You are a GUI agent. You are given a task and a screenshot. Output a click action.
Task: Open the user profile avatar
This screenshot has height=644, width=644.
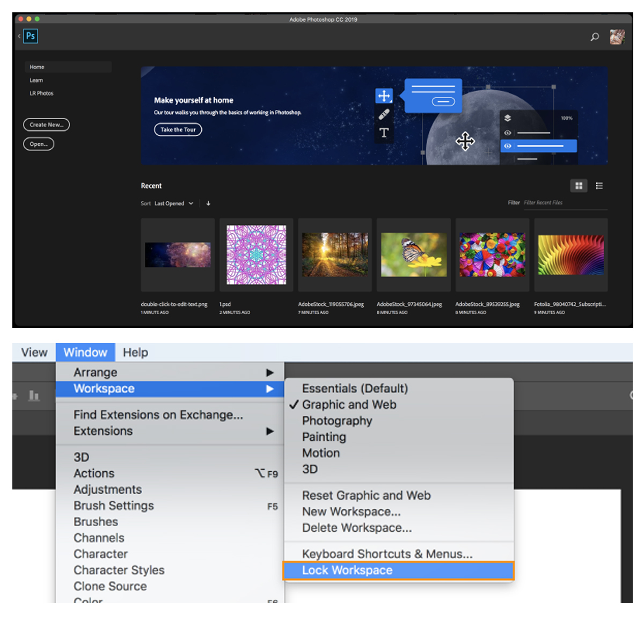pyautogui.click(x=617, y=37)
